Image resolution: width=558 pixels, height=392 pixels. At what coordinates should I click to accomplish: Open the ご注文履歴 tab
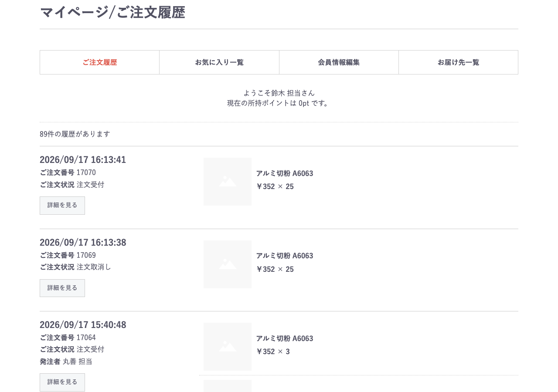(x=100, y=62)
